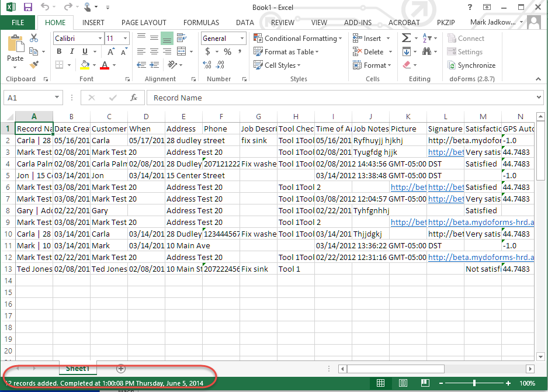Click the Help question mark icon
Image resolution: width=548 pixels, height=392 pixels.
[x=470, y=7]
